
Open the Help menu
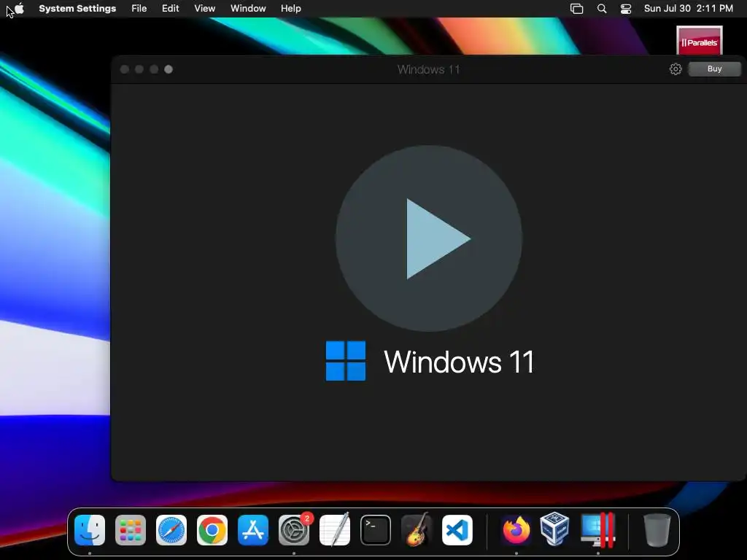(290, 8)
